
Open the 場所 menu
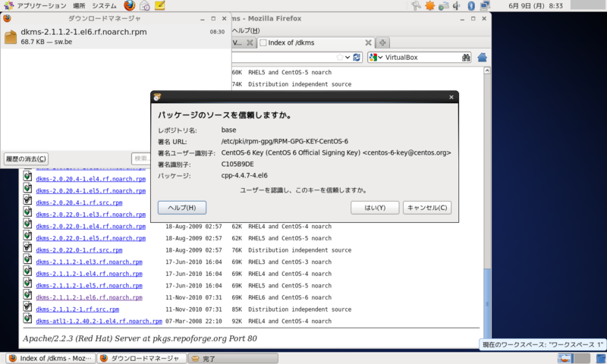tap(79, 6)
